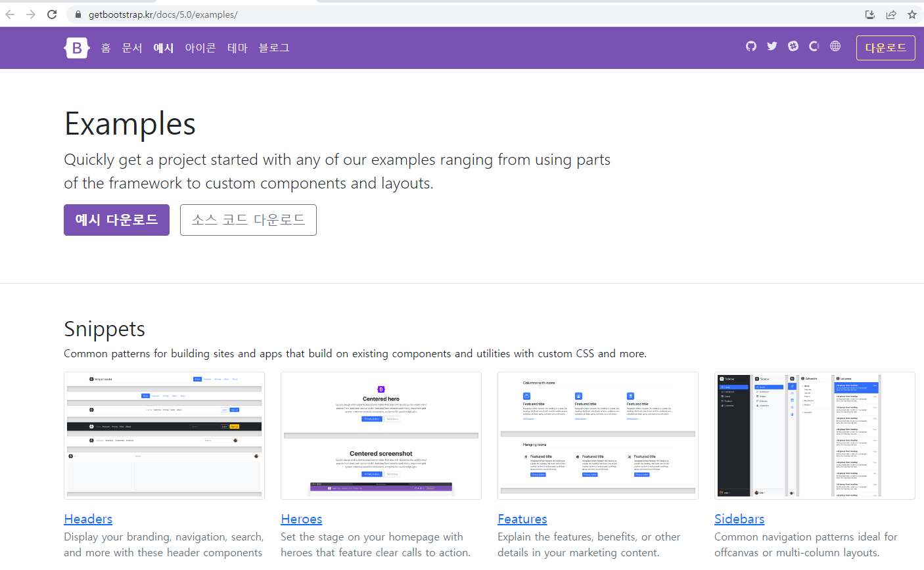Go back using the browser back arrow
The image size is (924, 570).
coord(10,14)
